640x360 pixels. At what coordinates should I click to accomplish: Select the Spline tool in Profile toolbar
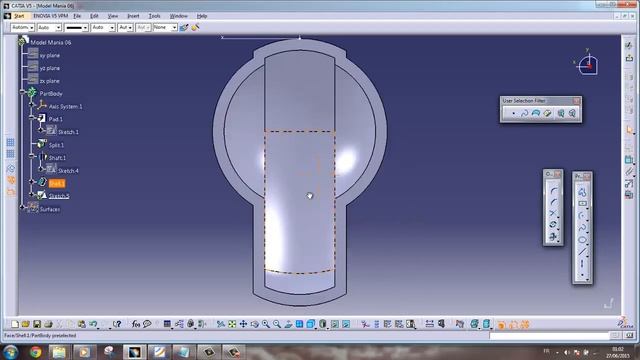582,228
